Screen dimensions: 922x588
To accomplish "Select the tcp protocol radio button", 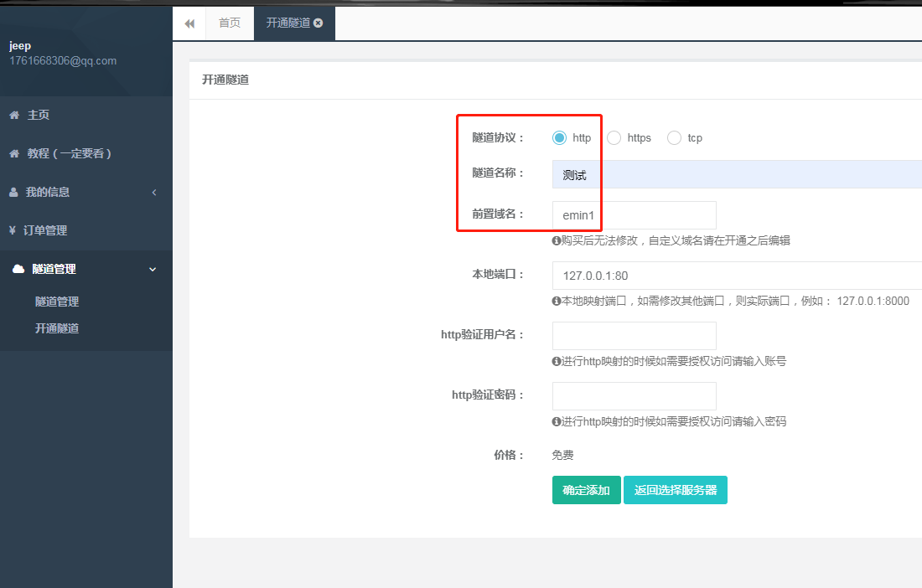I will 675,138.
